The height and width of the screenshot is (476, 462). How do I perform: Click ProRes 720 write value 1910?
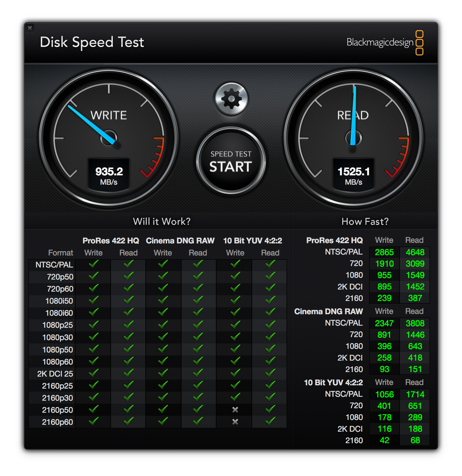pyautogui.click(x=384, y=264)
